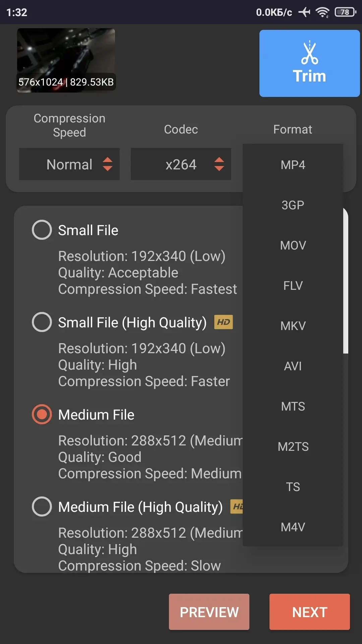362x644 pixels.
Task: Tap the airplane mode status icon
Action: tap(304, 12)
